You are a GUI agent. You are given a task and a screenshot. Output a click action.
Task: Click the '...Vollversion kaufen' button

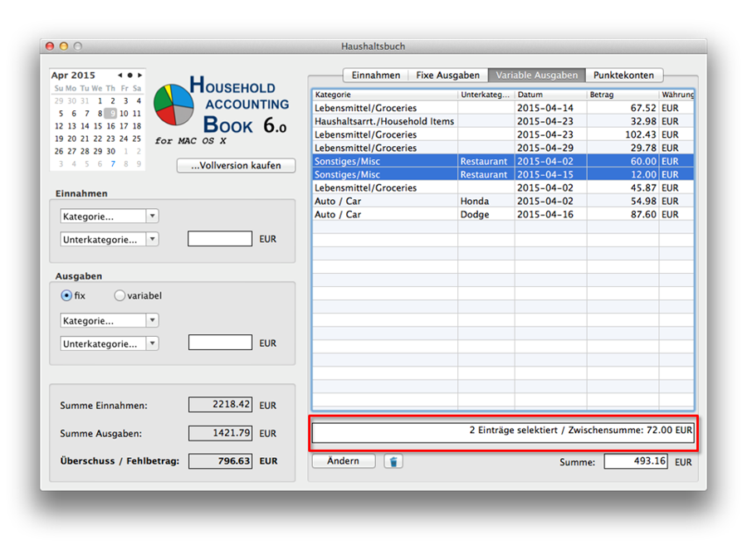point(236,166)
